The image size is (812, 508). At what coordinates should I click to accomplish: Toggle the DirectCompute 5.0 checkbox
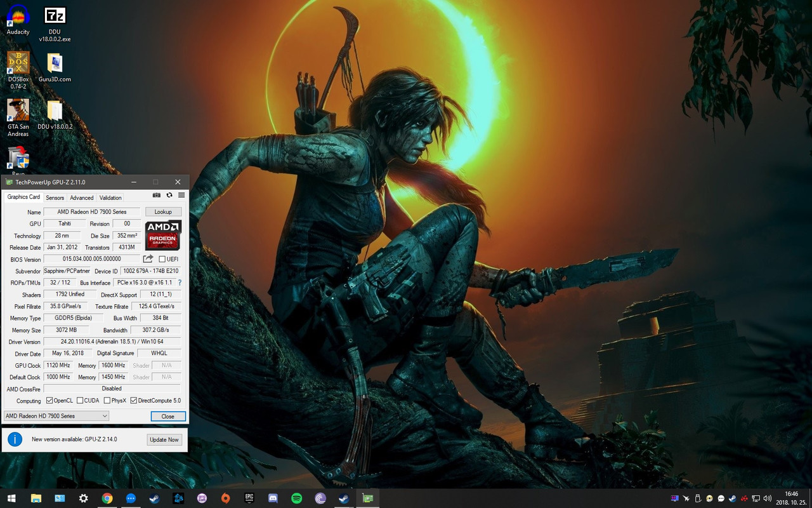click(x=134, y=401)
